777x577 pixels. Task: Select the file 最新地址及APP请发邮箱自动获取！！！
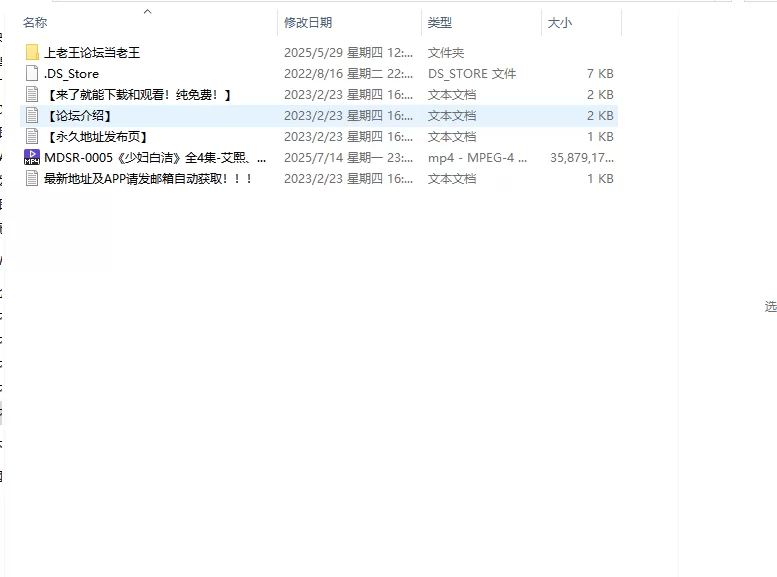coord(148,178)
